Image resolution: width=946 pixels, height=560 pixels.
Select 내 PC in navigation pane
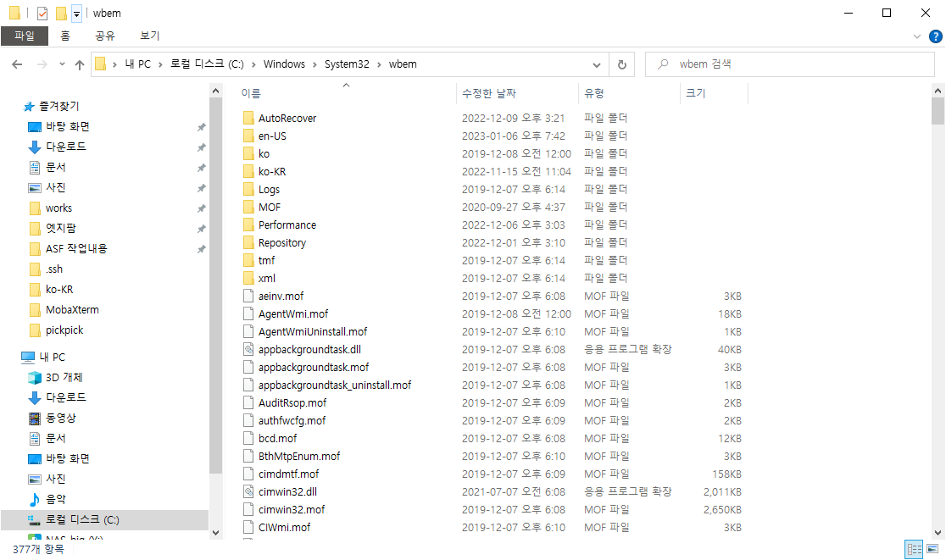(52, 357)
